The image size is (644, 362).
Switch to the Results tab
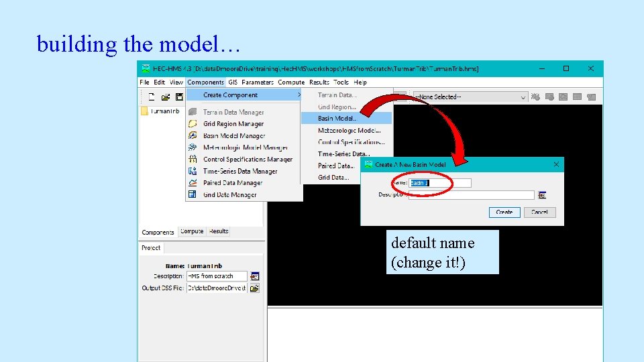point(219,231)
